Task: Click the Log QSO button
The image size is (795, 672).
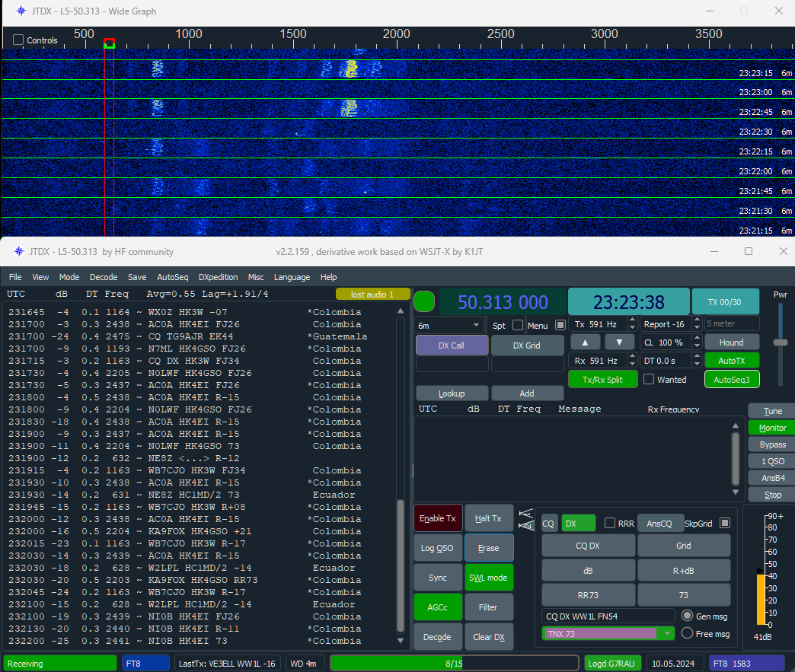Action: tap(438, 548)
